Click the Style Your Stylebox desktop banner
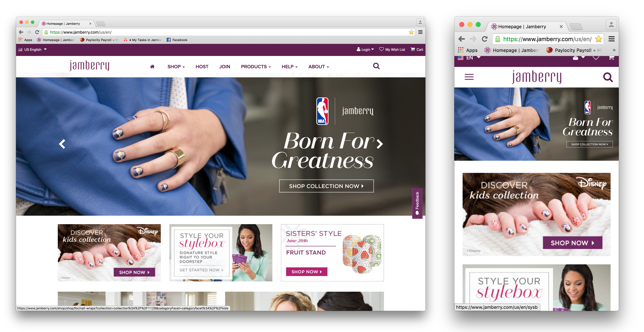The height and width of the screenshot is (332, 644). (221, 253)
